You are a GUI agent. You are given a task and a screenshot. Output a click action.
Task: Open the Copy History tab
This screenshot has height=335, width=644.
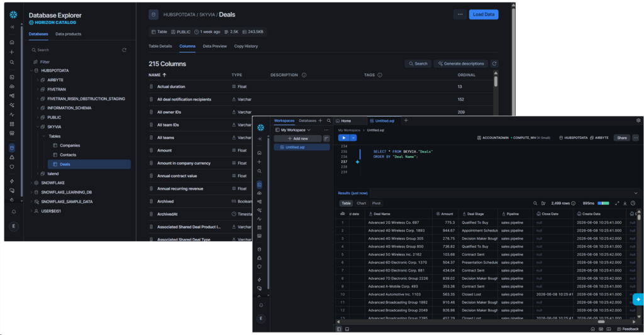click(x=246, y=47)
